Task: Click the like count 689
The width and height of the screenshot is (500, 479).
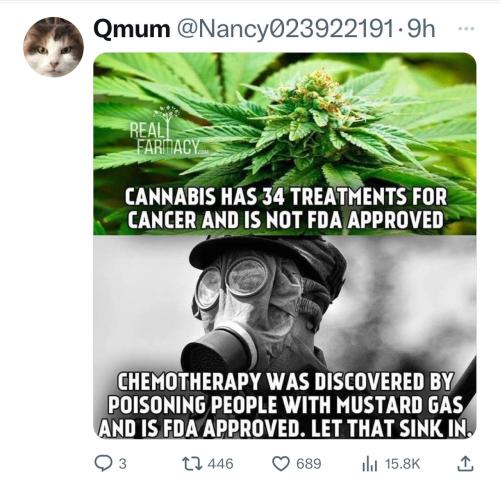Action: (x=309, y=464)
